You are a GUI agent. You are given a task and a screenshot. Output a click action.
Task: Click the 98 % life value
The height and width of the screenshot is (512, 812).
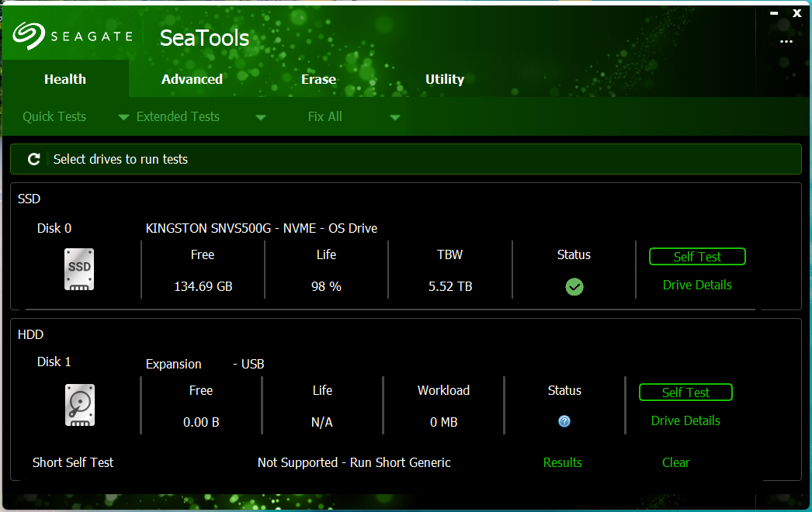pos(326,286)
